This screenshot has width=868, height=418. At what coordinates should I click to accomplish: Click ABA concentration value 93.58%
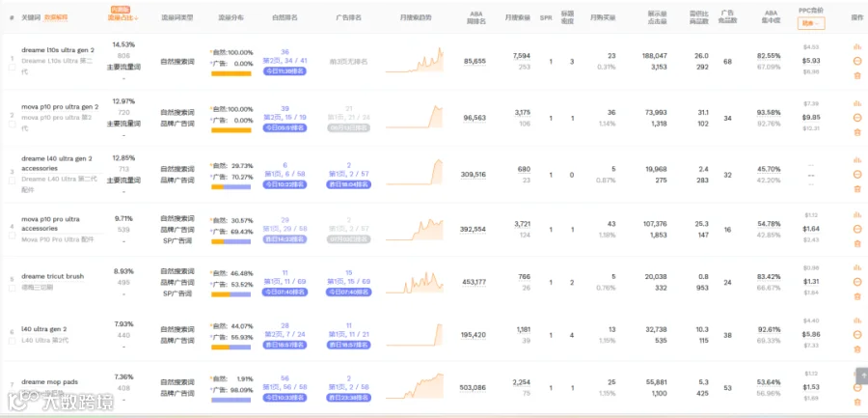[769, 113]
